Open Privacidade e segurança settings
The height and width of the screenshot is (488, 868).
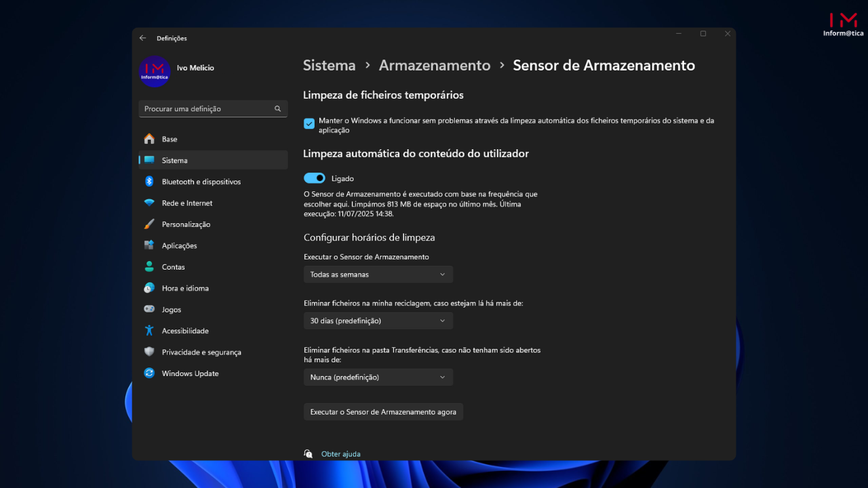point(213,352)
